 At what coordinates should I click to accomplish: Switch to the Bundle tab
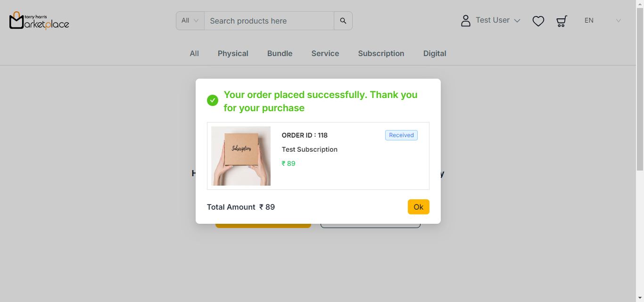[x=280, y=54]
